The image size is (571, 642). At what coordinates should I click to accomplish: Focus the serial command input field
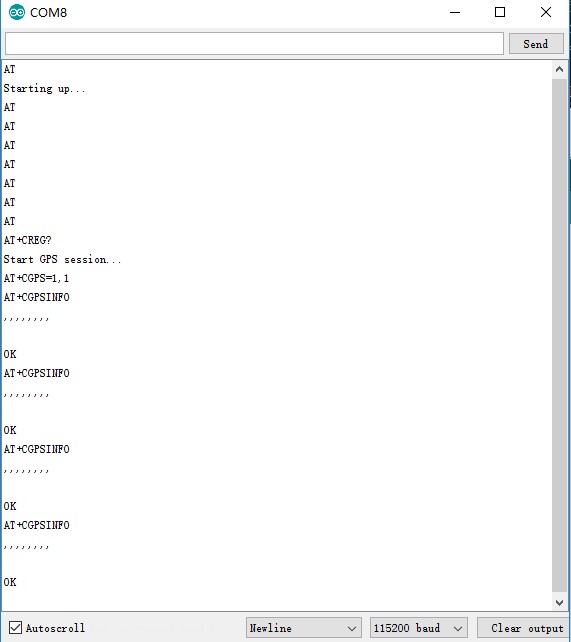[x=254, y=43]
